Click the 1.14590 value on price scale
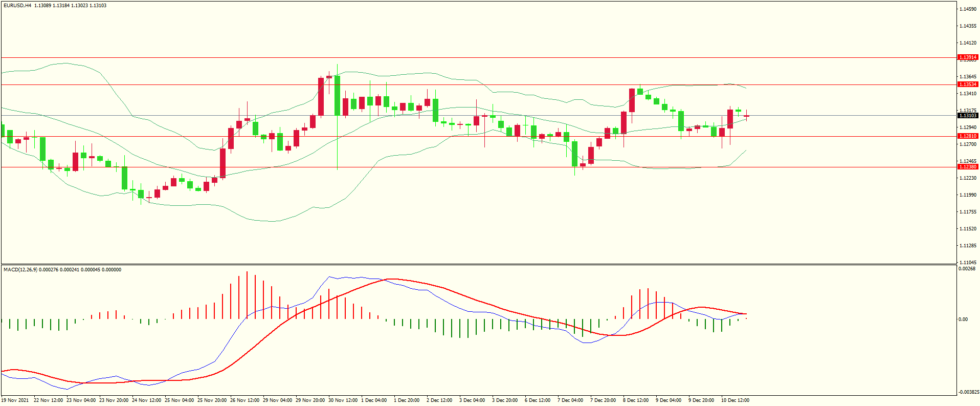Viewport: 980px width, 406px height. pos(968,9)
